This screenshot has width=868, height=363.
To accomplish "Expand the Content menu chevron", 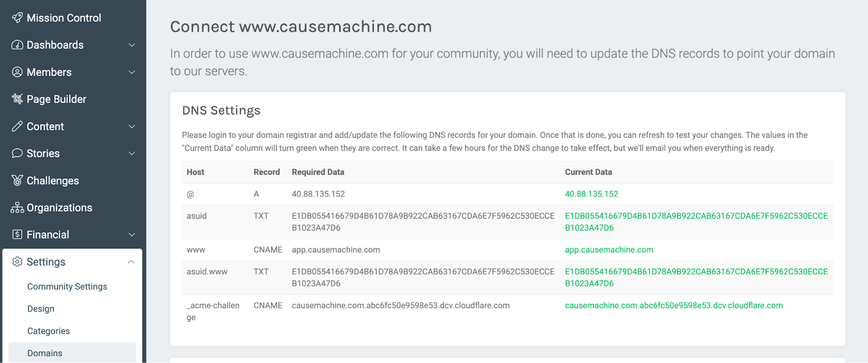I will (132, 126).
